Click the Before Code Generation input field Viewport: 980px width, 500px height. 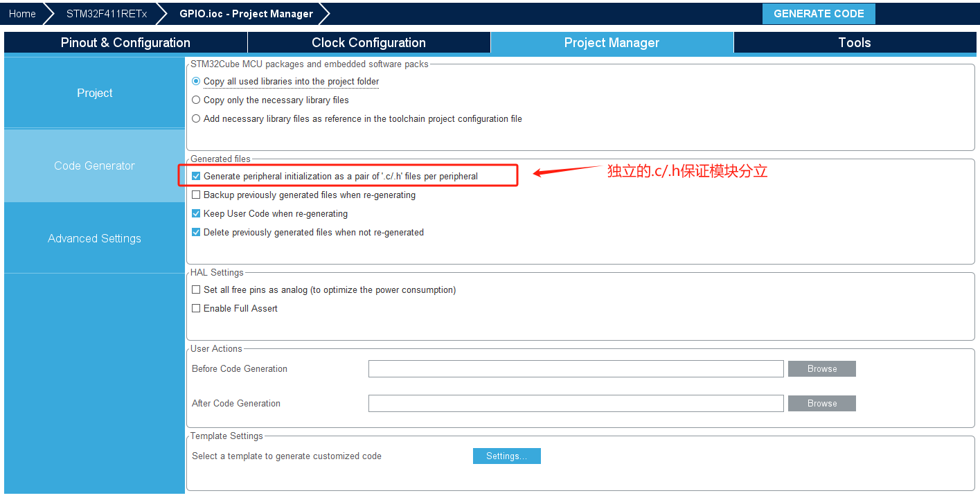pyautogui.click(x=576, y=368)
